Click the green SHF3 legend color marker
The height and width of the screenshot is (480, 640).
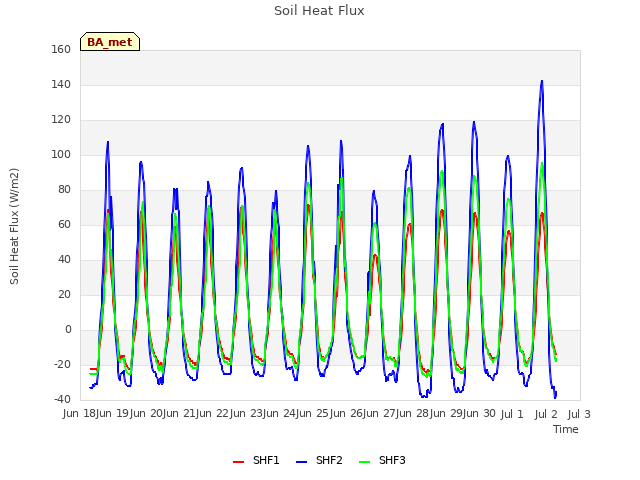pyautogui.click(x=364, y=462)
